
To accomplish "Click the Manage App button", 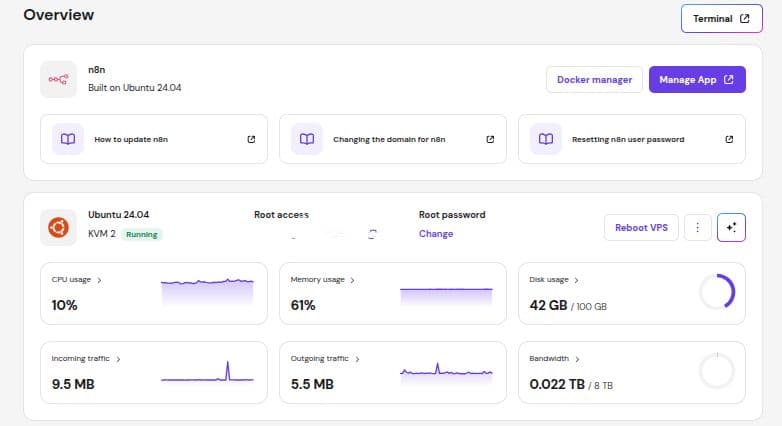I will 697,79.
